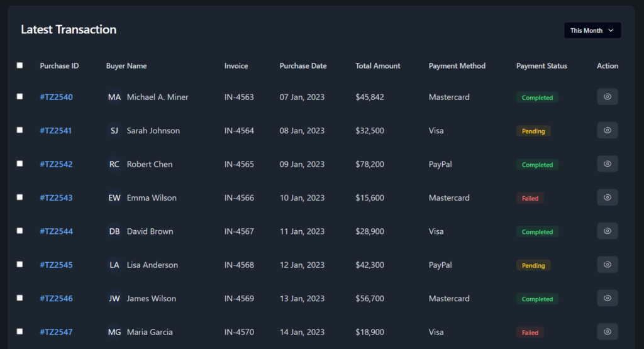Tick the checkbox beside #TZ2546
The image size is (644, 349).
point(19,297)
